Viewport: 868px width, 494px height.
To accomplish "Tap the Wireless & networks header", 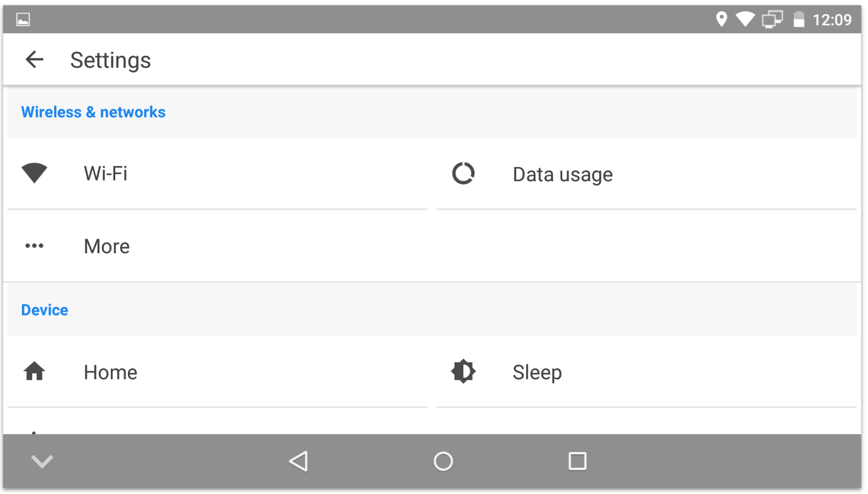I will pyautogui.click(x=93, y=112).
